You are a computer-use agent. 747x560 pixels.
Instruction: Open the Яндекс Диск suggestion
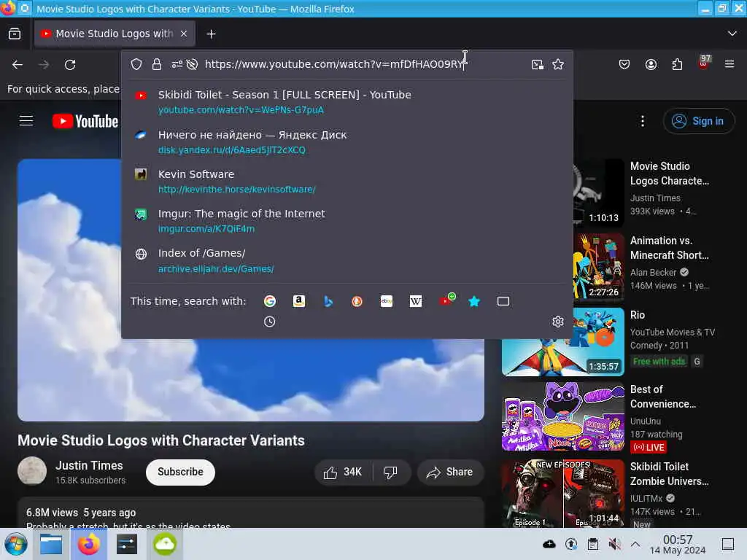pos(347,142)
